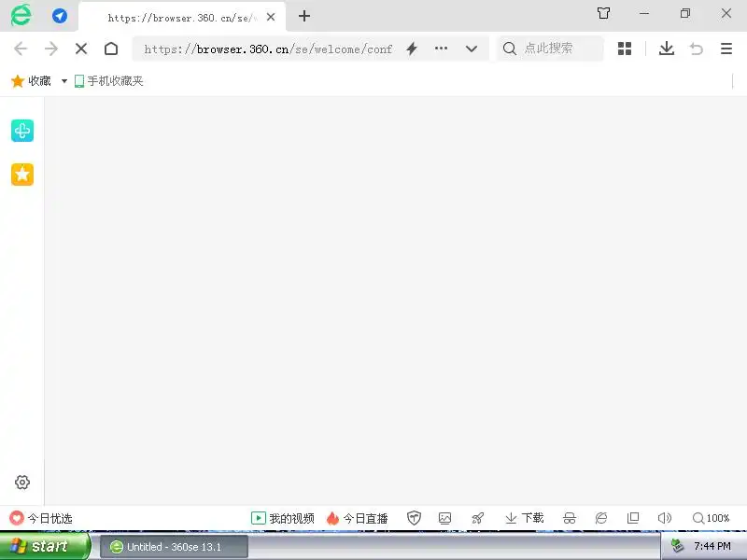The width and height of the screenshot is (747, 560).
Task: Open the yellow star sidebar favorites
Action: (22, 175)
